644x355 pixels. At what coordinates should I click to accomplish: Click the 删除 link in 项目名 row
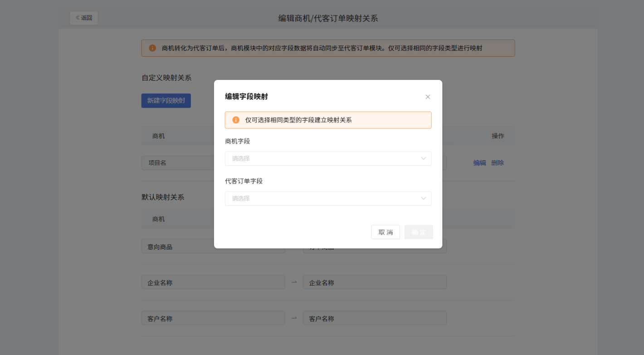tap(498, 163)
